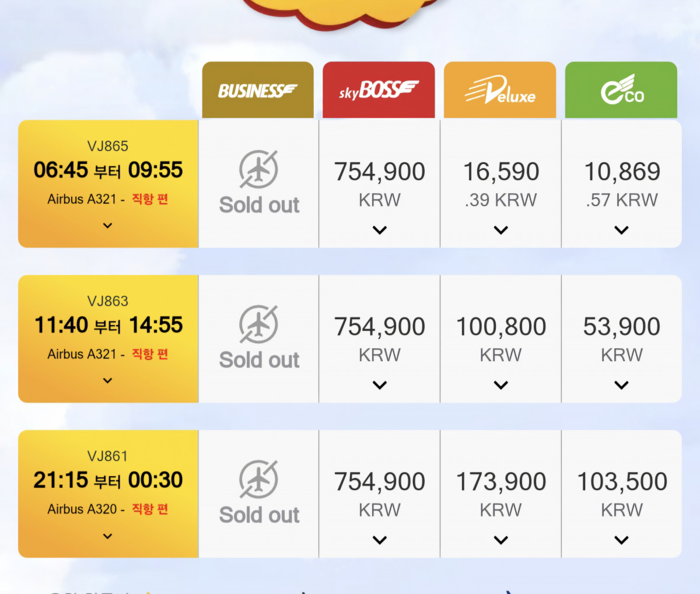Expand VJ861 flight details chevron
The image size is (700, 594).
pyautogui.click(x=107, y=536)
